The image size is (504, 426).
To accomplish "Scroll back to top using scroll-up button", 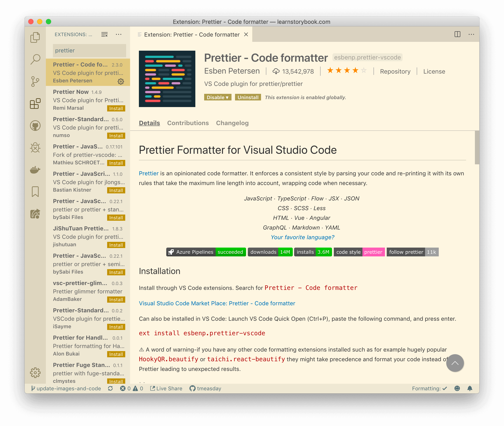I will coord(455,362).
